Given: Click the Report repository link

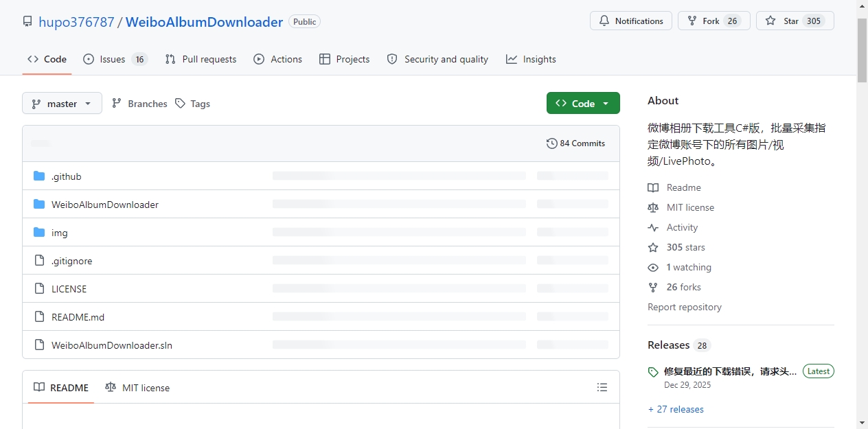Looking at the screenshot, I should [x=685, y=307].
